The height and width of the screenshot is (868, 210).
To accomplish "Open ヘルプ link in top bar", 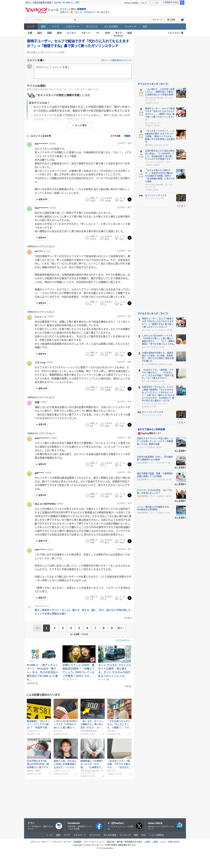I will pos(143,3).
